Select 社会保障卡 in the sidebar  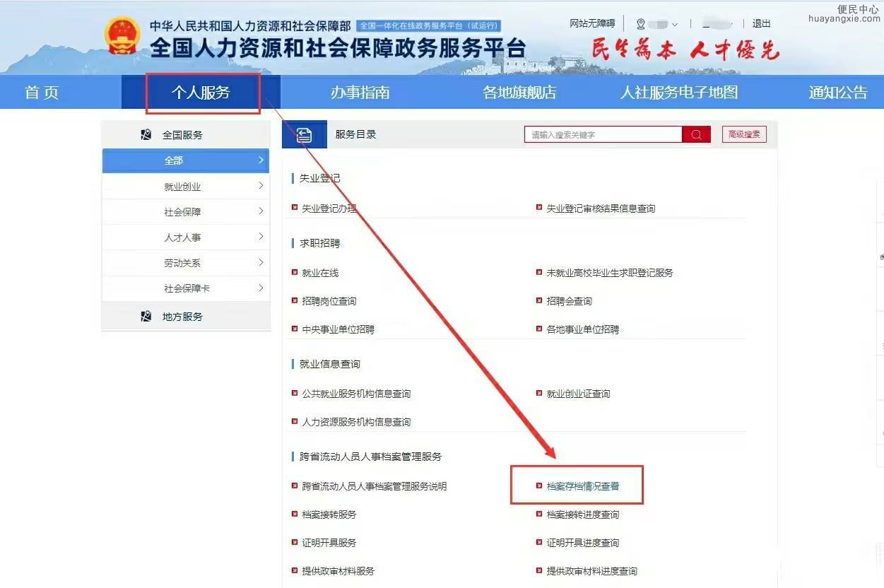pyautogui.click(x=187, y=288)
